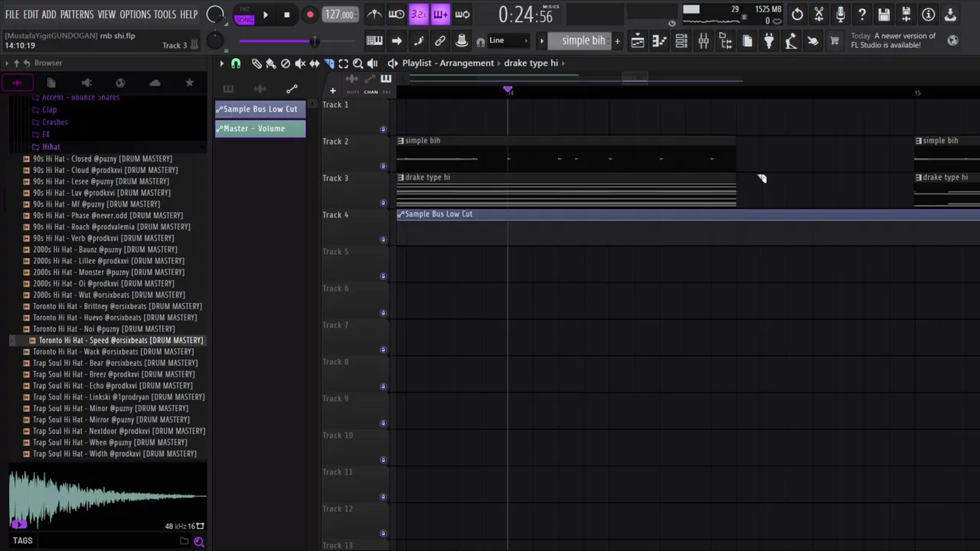Select the Select tool in playlist
Viewport: 980px width, 551px height.
coord(343,64)
